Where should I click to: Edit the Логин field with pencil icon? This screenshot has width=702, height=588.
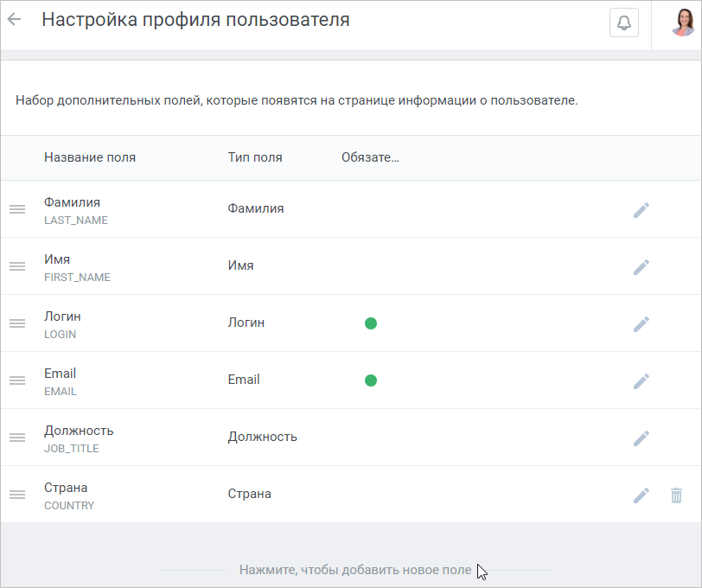641,323
